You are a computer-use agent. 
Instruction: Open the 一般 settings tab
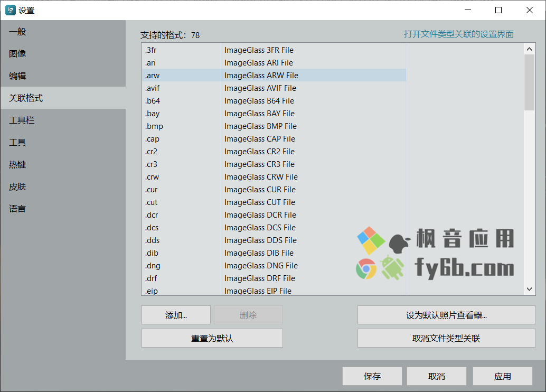tap(63, 31)
